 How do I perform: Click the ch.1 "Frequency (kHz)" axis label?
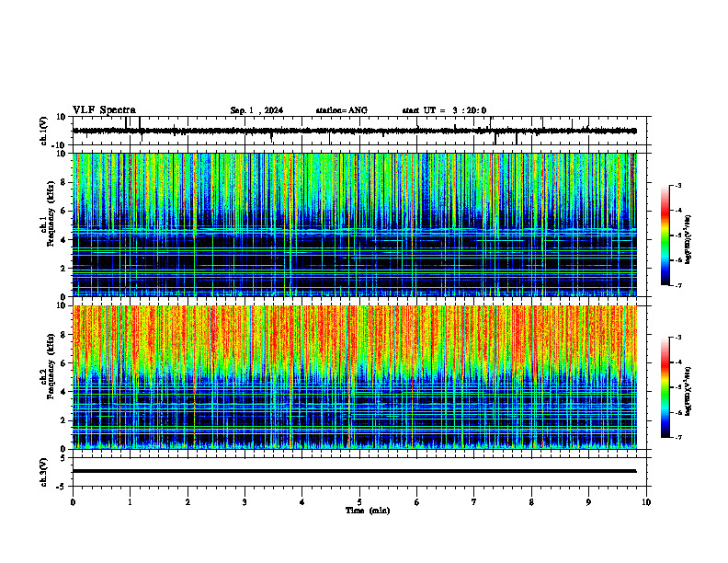tap(51, 213)
